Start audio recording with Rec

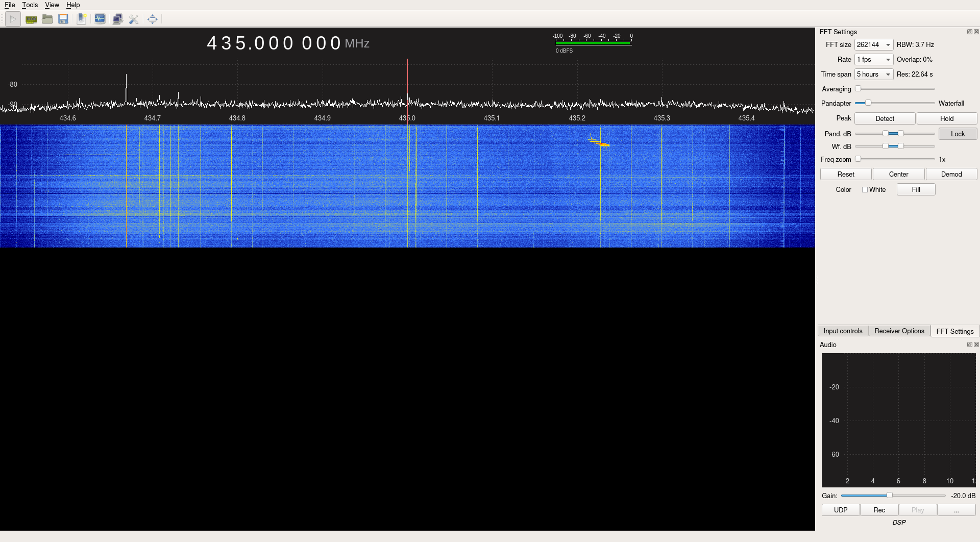tap(879, 510)
